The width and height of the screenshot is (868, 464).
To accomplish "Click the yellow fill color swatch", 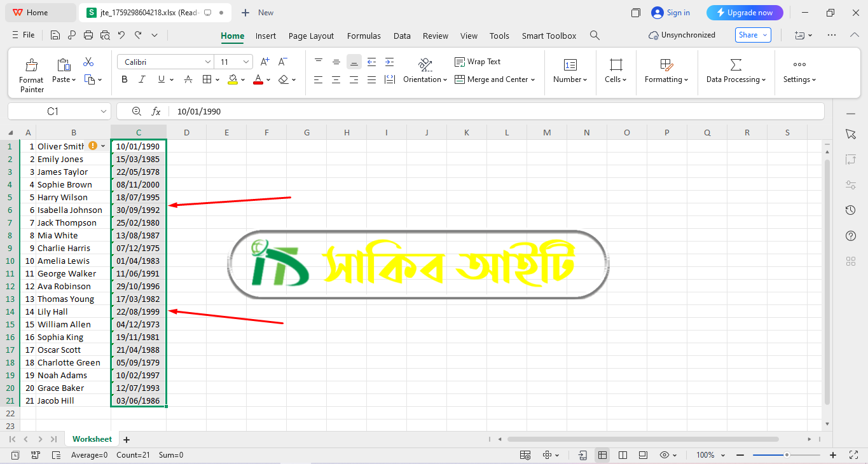I will click(233, 79).
